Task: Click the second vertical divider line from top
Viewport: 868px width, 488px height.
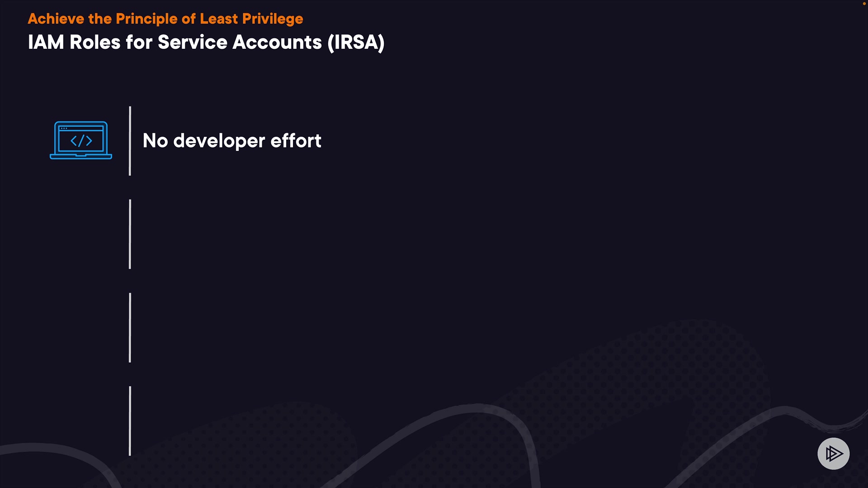Action: coord(130,234)
